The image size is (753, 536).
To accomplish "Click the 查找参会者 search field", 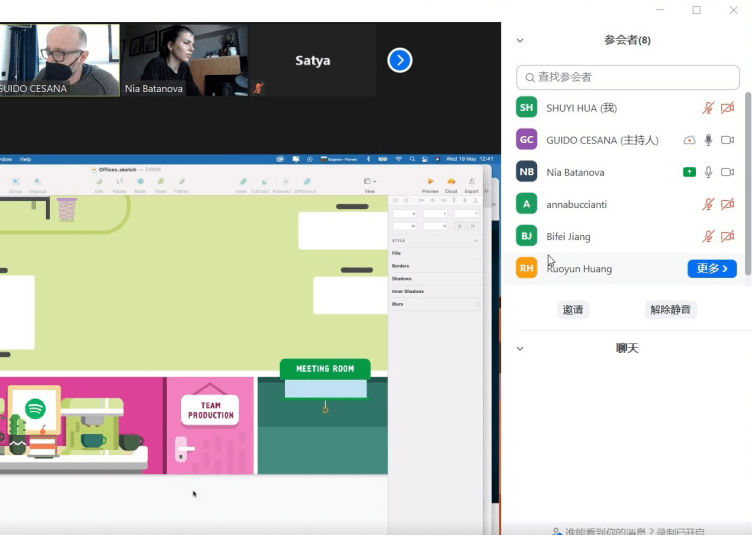I will coord(632,77).
